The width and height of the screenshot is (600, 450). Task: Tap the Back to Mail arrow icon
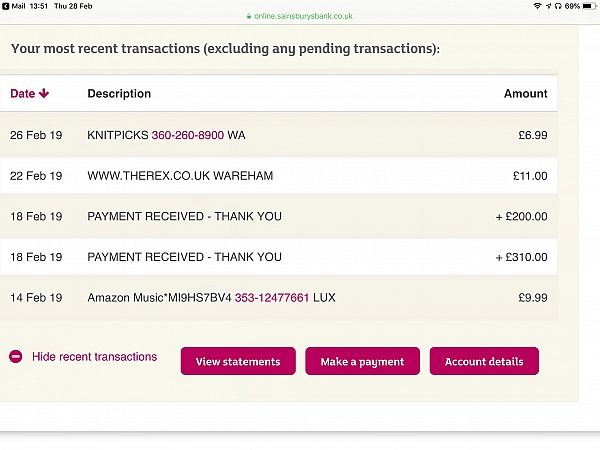point(5,6)
